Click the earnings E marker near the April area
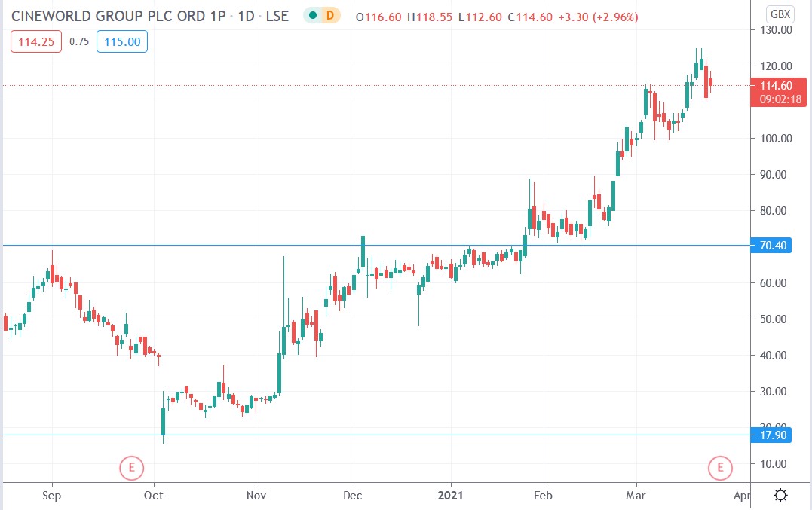This screenshot has height=510, width=812. point(720,468)
